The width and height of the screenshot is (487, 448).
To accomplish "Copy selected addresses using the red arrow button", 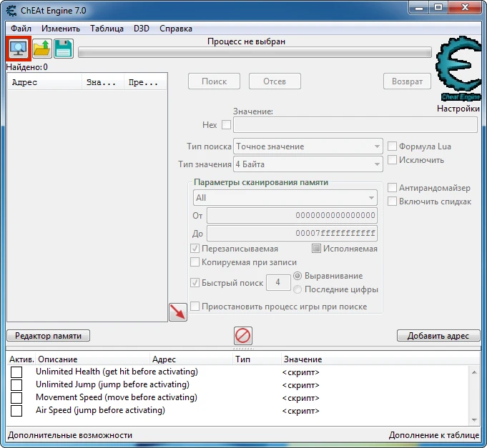I will 178,312.
